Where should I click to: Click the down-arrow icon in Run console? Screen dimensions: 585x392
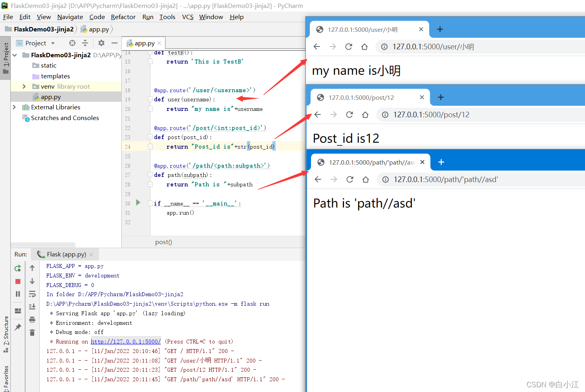32,281
